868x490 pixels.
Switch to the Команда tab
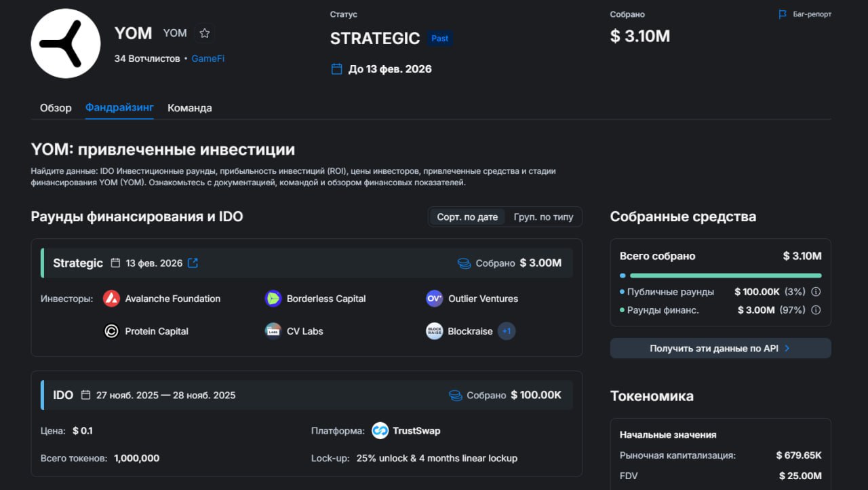click(x=189, y=108)
